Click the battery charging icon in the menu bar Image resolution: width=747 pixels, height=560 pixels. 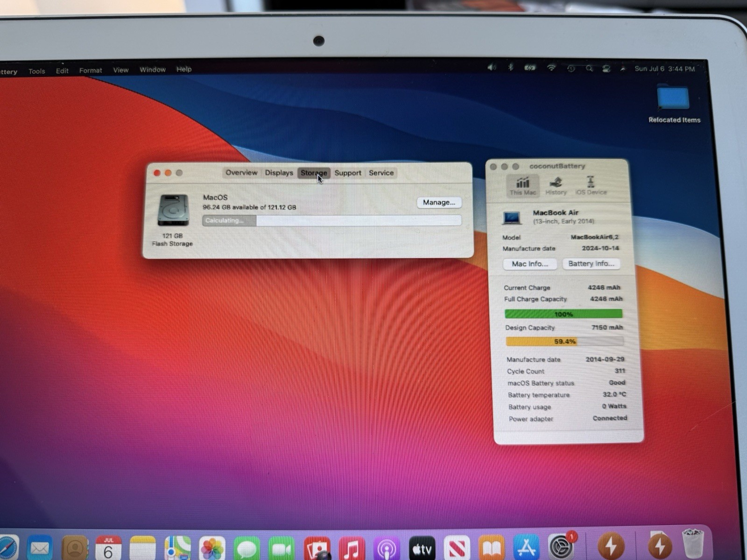[x=530, y=68]
